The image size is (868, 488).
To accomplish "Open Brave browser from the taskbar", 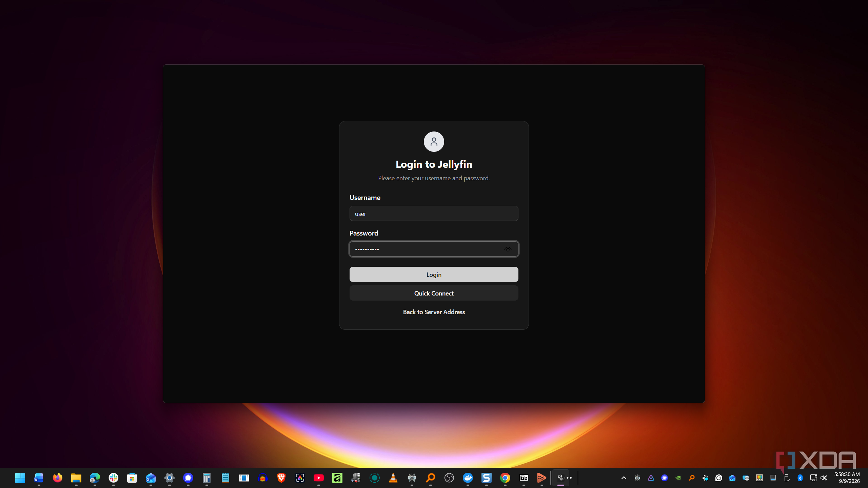I will (281, 478).
